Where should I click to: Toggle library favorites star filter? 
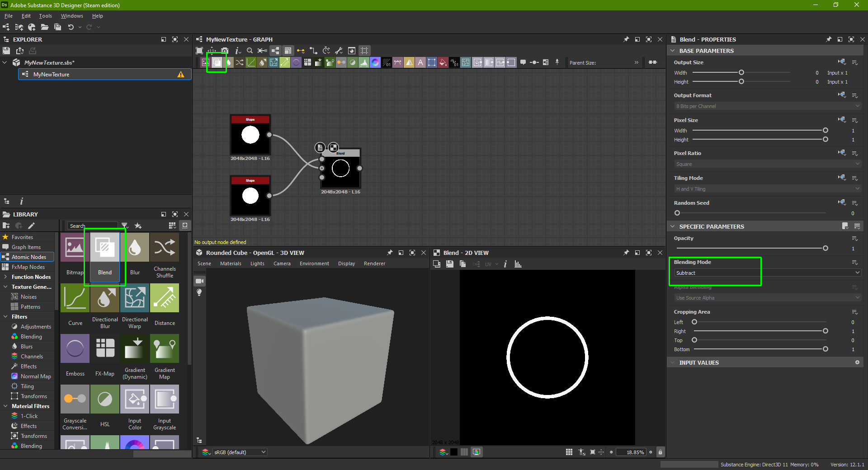(x=138, y=226)
